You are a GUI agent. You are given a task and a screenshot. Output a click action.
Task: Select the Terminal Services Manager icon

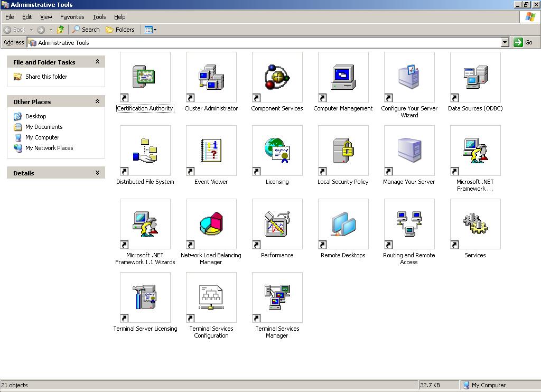pyautogui.click(x=277, y=297)
